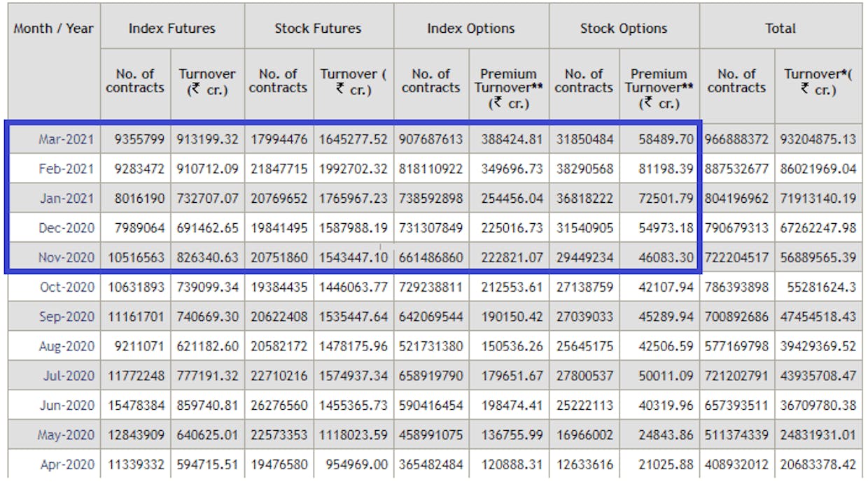The image size is (868, 484).
Task: Select Feb-2021 Index Futures turnover 910712.09
Action: pos(208,169)
